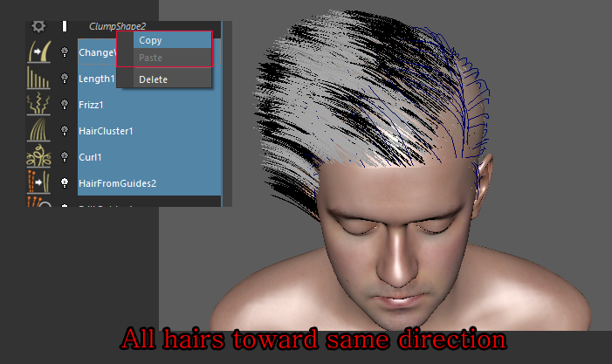Select the ChangeWidth modifier icon
Screen dimensions: 612x364
tap(38, 52)
